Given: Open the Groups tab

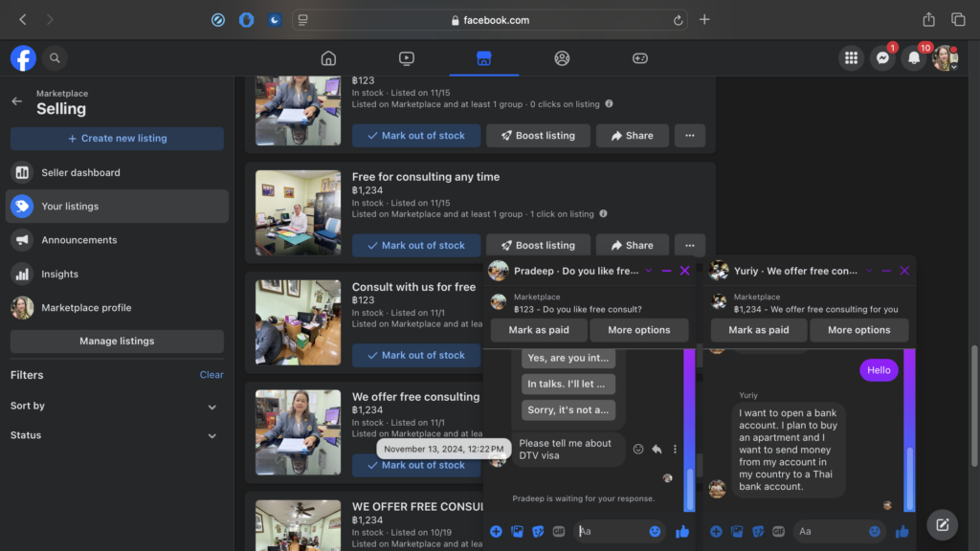Looking at the screenshot, I should 562,58.
